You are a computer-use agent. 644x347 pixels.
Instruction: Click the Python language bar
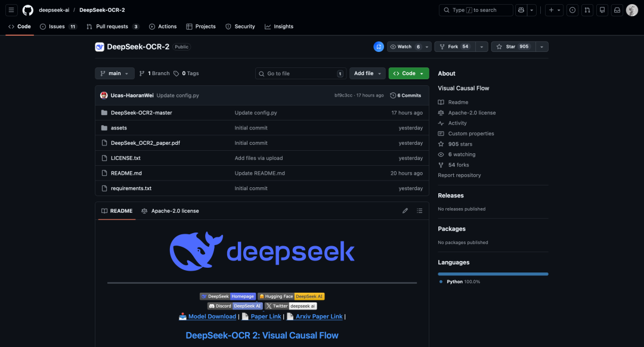point(493,274)
